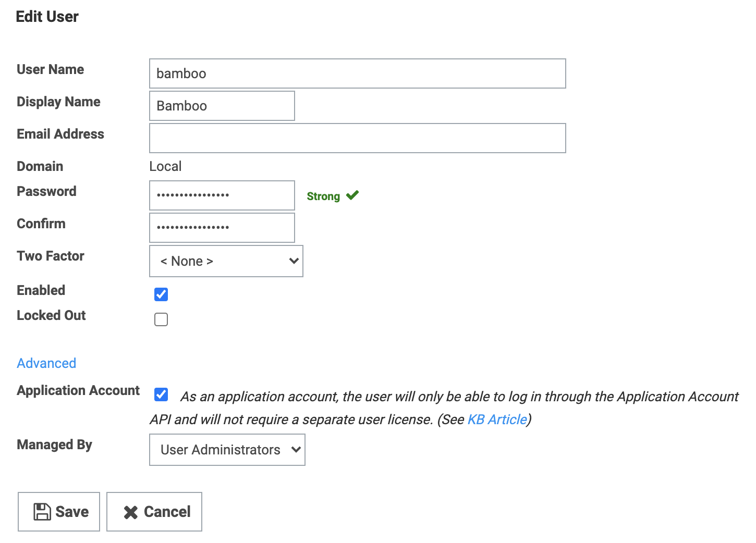
Task: Click the 'Two Factor' label
Action: tap(51, 256)
